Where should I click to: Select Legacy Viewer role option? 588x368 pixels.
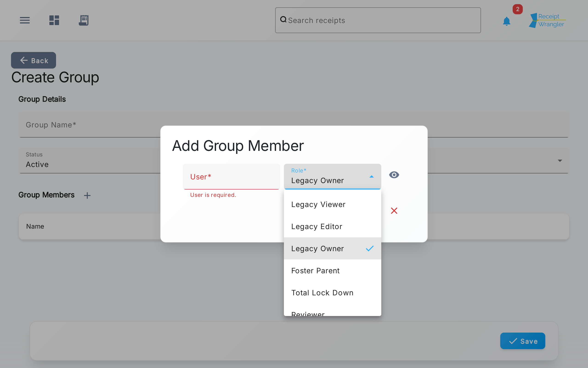click(x=332, y=204)
